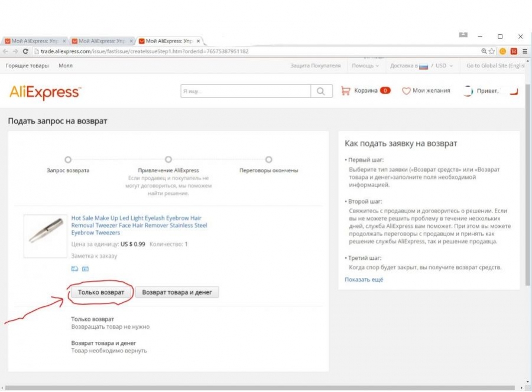This screenshot has width=532, height=392.
Task: Click the Третий шаг label
Action: coord(365,258)
